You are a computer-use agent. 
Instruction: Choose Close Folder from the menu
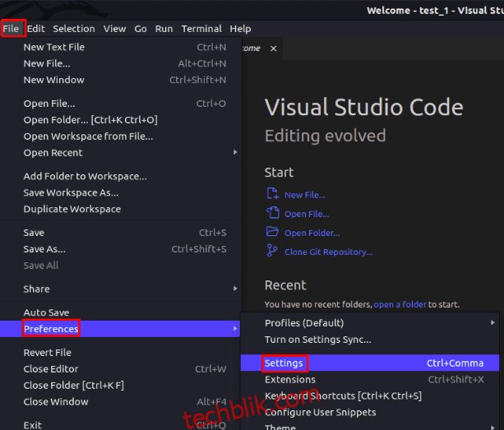coord(120,386)
